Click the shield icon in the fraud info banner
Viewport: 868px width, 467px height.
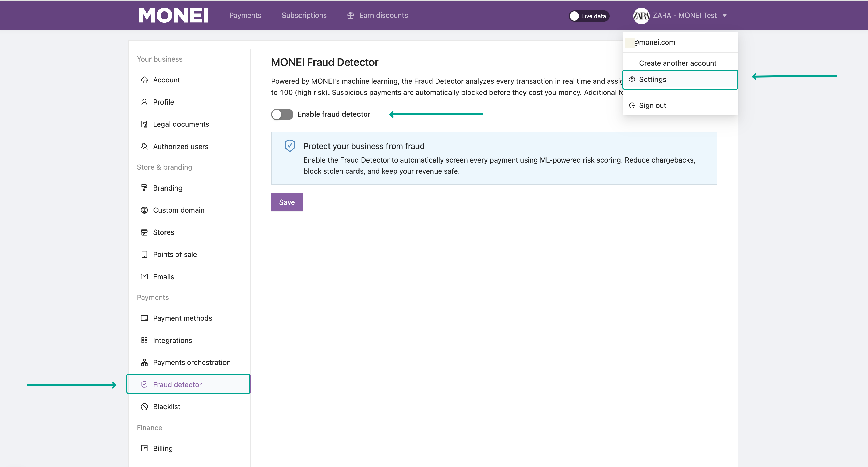(289, 146)
